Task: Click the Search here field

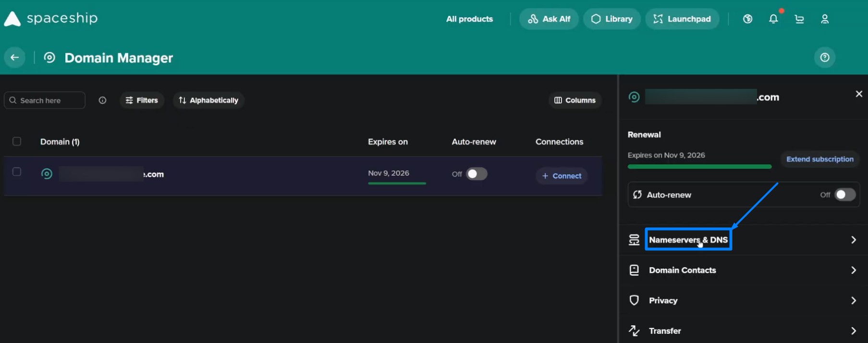Action: (45, 100)
